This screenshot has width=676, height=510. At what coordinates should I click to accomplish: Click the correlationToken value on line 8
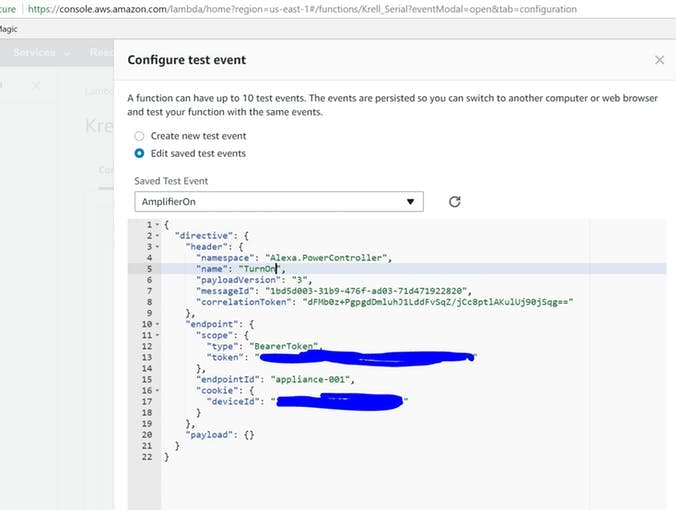[438, 302]
